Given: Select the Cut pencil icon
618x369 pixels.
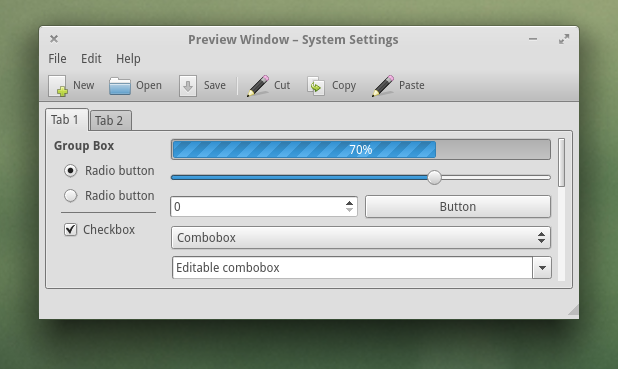Looking at the screenshot, I should tap(258, 86).
